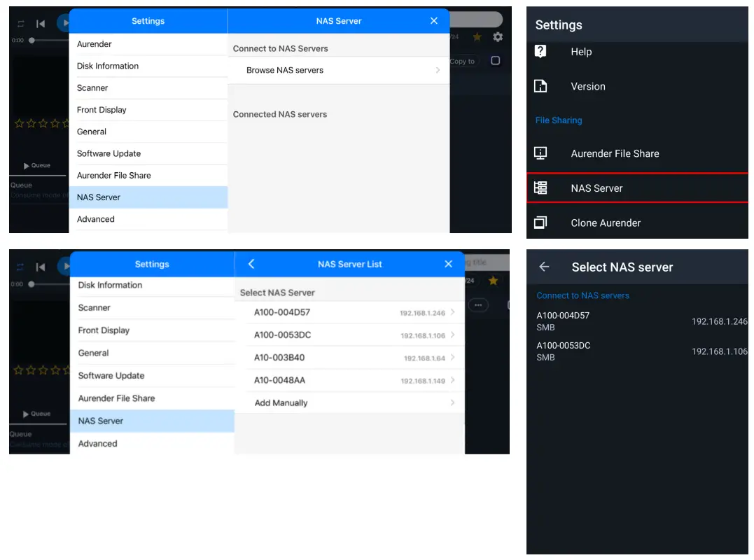
Task: Select Software Update in NAS Server List menu
Action: (x=152, y=375)
